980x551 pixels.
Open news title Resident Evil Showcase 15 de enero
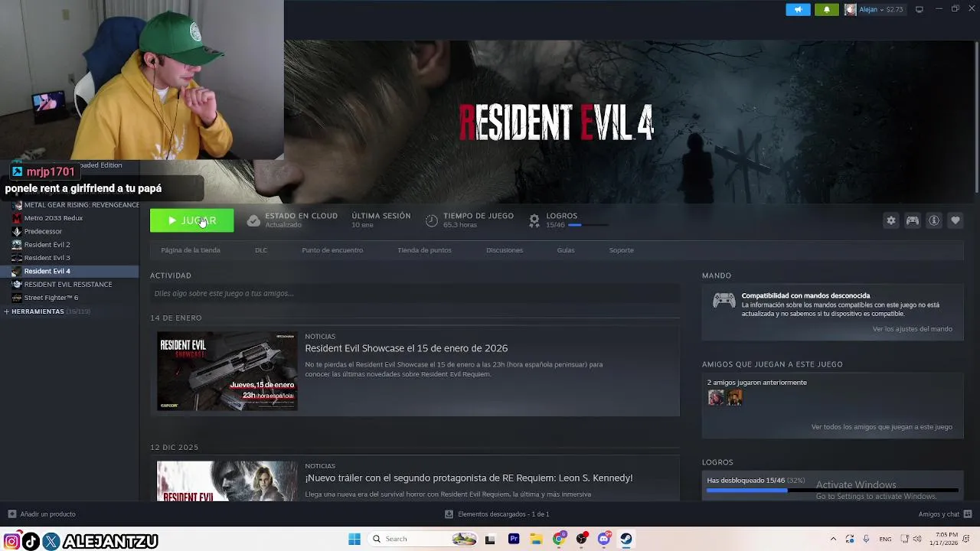tap(407, 348)
